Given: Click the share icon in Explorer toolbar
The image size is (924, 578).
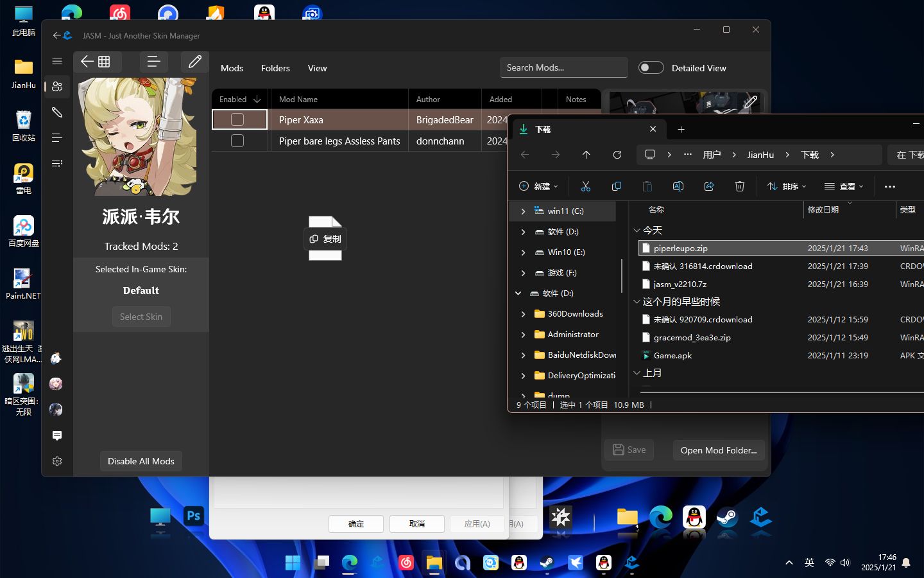Looking at the screenshot, I should coord(708,186).
